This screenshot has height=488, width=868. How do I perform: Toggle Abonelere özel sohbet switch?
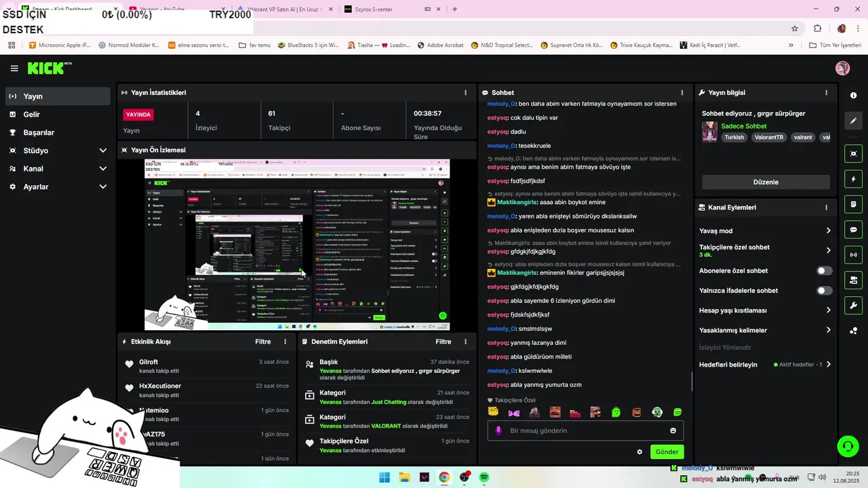coord(824,271)
